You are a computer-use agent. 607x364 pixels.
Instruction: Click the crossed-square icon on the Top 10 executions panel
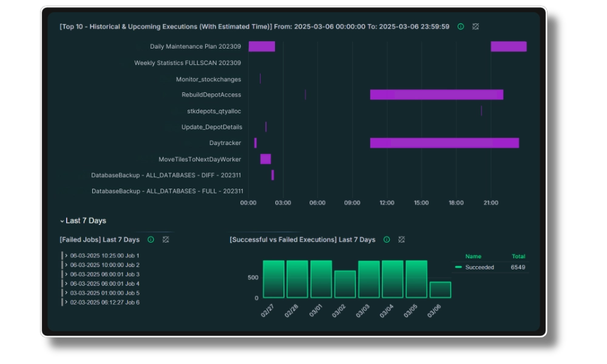tap(476, 27)
